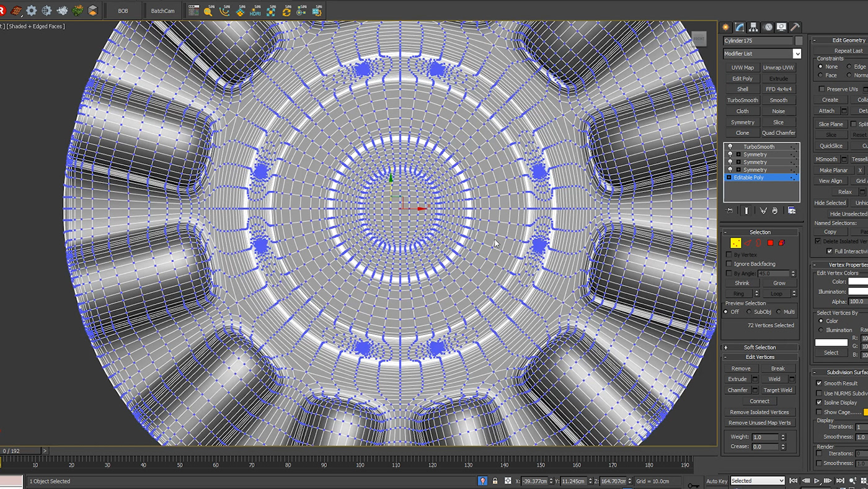
Task: Click the orange cube toolbar icon
Action: pyautogui.click(x=92, y=11)
